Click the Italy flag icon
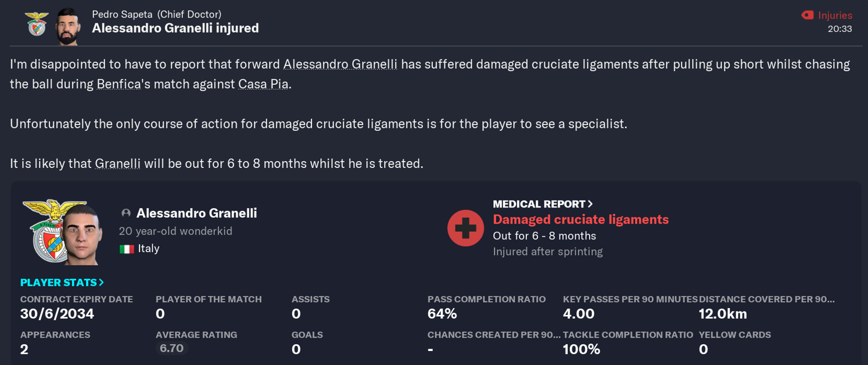Image resolution: width=868 pixels, height=365 pixels. click(127, 248)
